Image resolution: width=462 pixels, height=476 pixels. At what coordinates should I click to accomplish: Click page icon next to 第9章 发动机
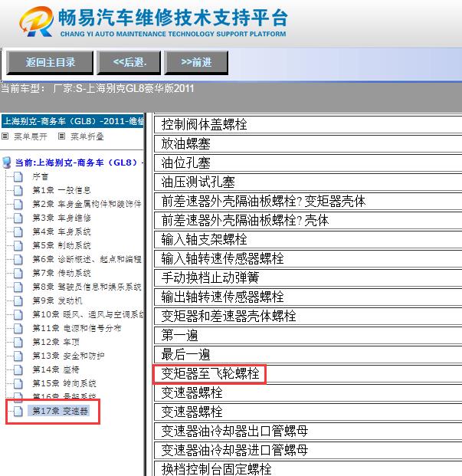tap(18, 300)
